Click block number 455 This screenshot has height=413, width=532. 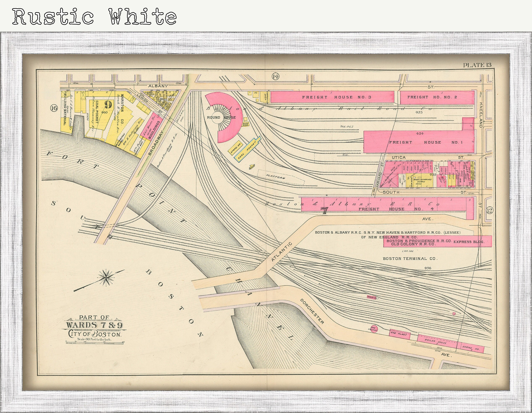[433, 175]
